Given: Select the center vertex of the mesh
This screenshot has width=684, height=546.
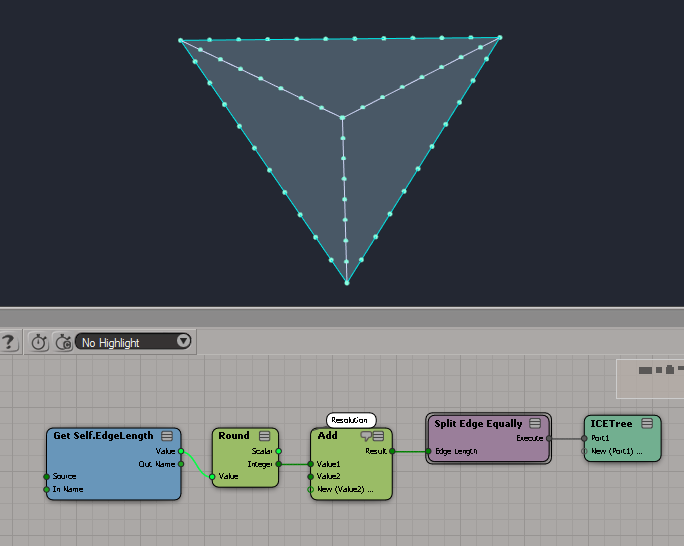Looking at the screenshot, I should pyautogui.click(x=342, y=118).
